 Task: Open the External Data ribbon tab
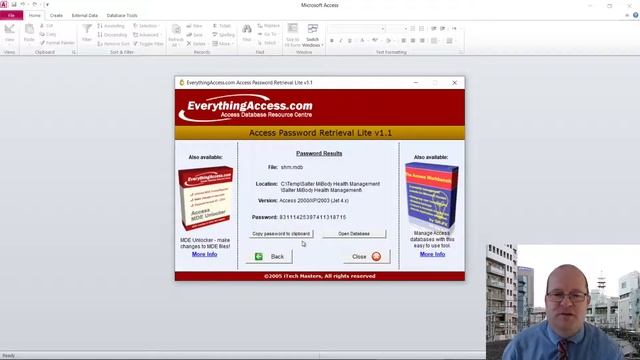[84, 16]
